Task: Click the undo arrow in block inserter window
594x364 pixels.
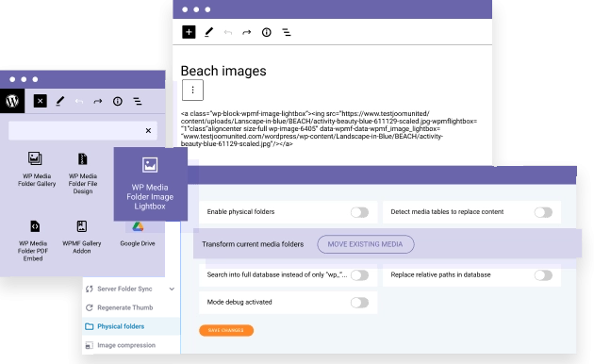Action: [x=79, y=102]
